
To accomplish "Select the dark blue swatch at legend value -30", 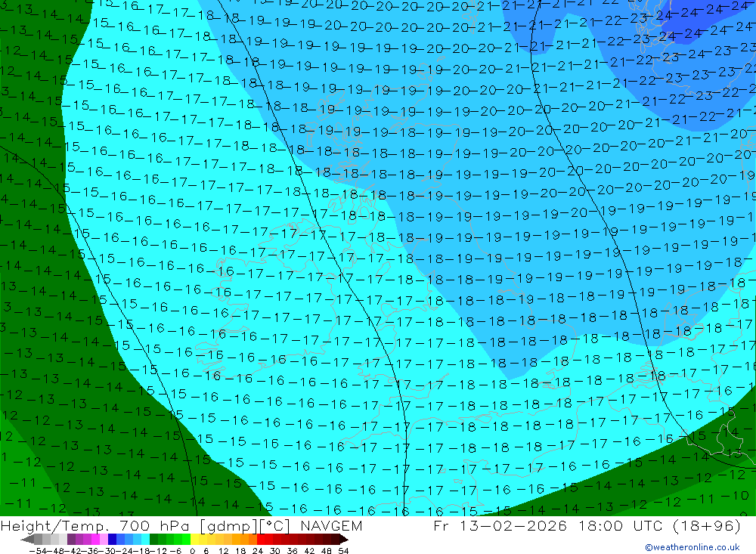I will tap(113, 540).
